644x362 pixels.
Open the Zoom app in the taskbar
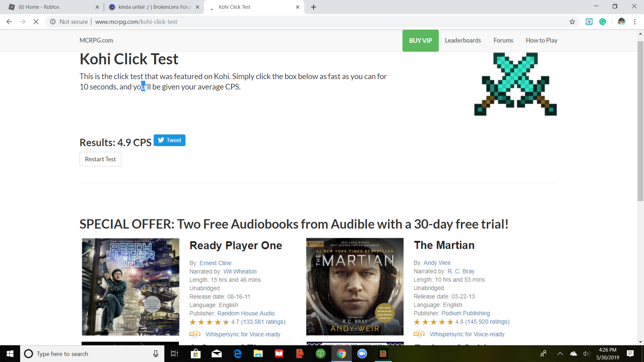click(x=362, y=354)
